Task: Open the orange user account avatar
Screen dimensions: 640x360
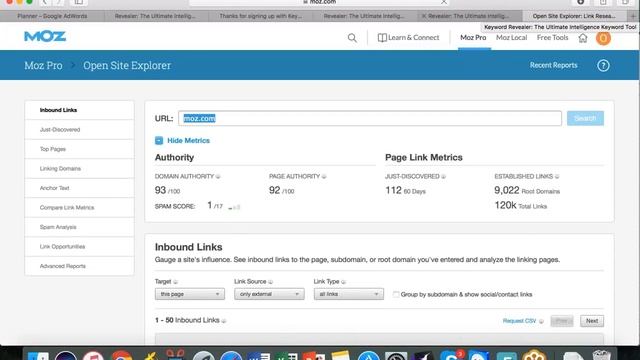Action: [x=603, y=38]
